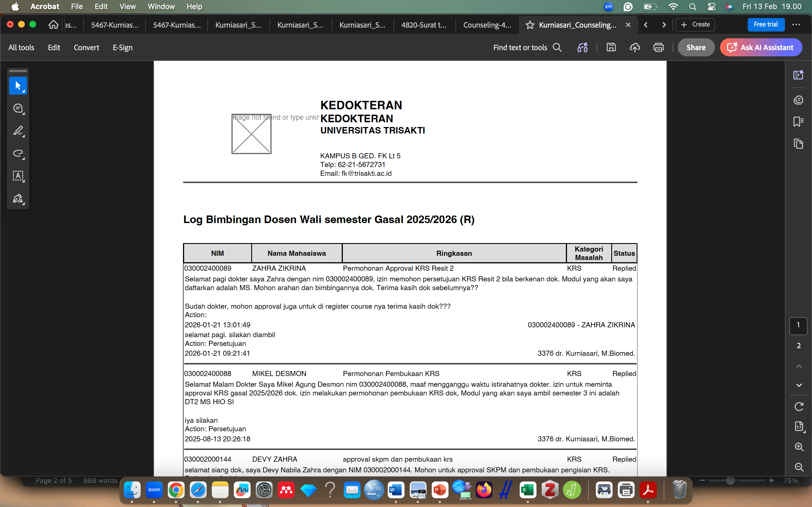Open the Fill & Sign pen tool
This screenshot has height=507, width=812.
[18, 199]
